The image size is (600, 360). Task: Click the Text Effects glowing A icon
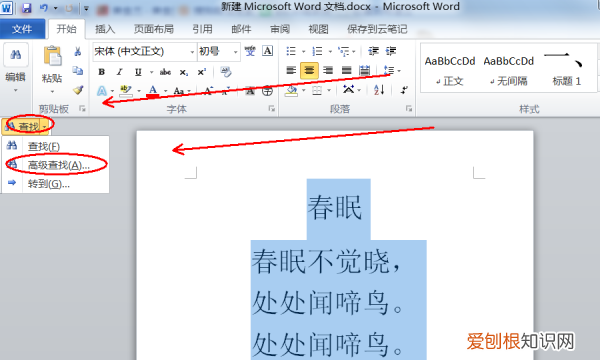102,91
